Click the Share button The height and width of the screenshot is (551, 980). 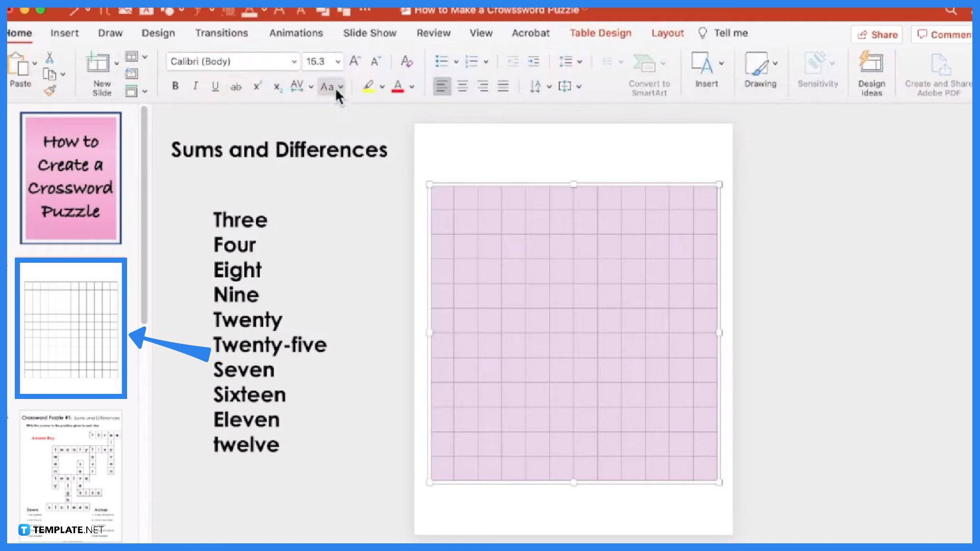pyautogui.click(x=876, y=34)
